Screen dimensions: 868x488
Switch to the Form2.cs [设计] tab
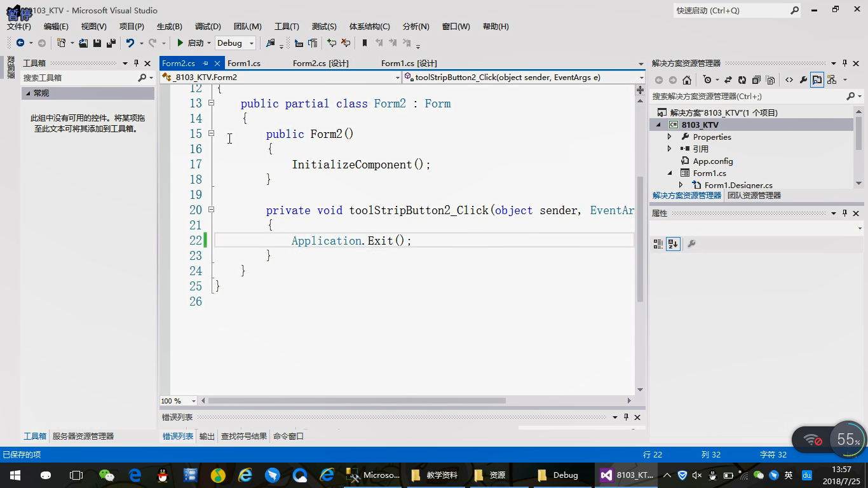(x=321, y=63)
